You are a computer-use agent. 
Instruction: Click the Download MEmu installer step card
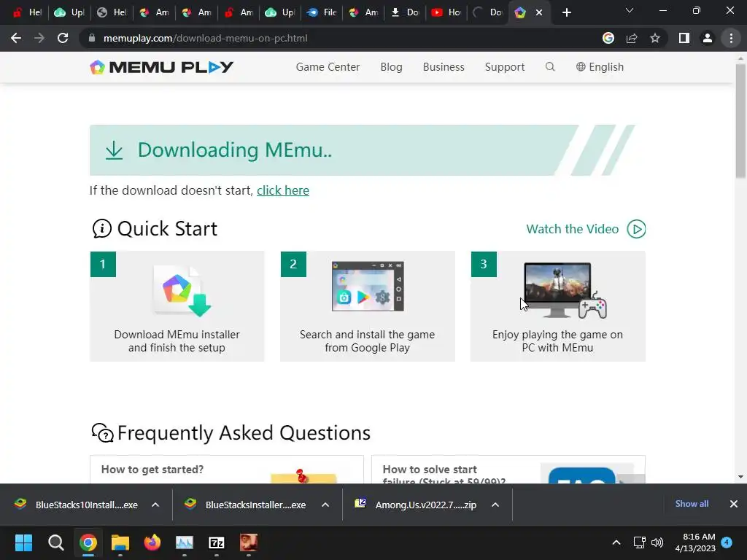tap(177, 306)
